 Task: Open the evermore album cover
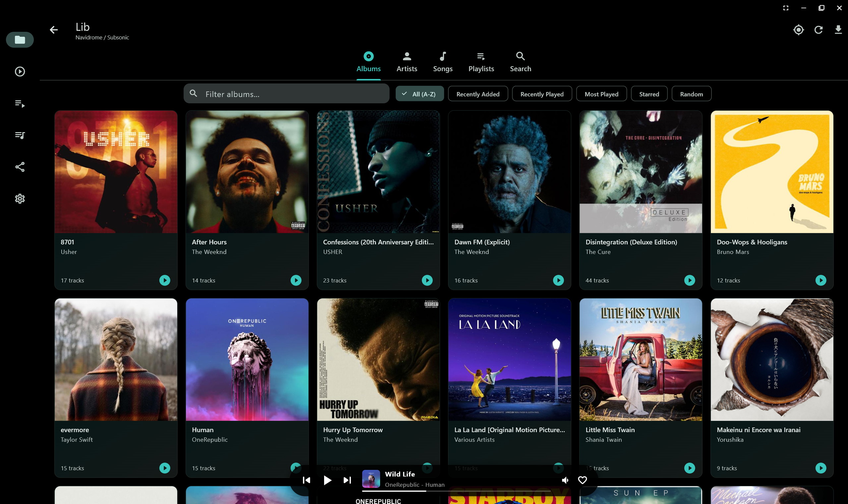tap(116, 360)
